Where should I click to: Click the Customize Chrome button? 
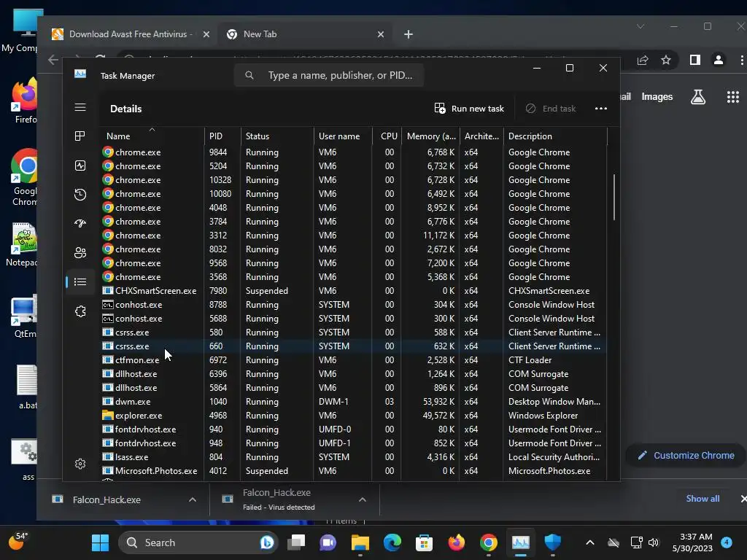686,456
